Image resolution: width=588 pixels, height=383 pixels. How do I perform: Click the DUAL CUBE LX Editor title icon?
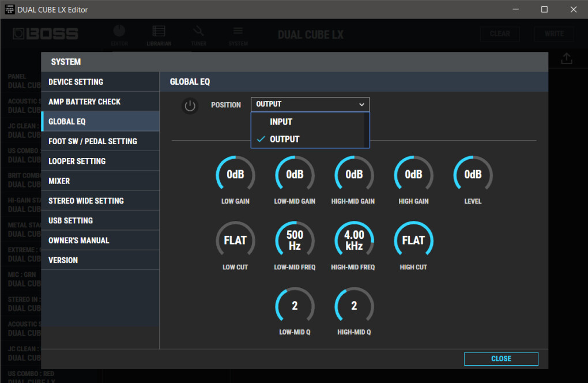point(9,9)
